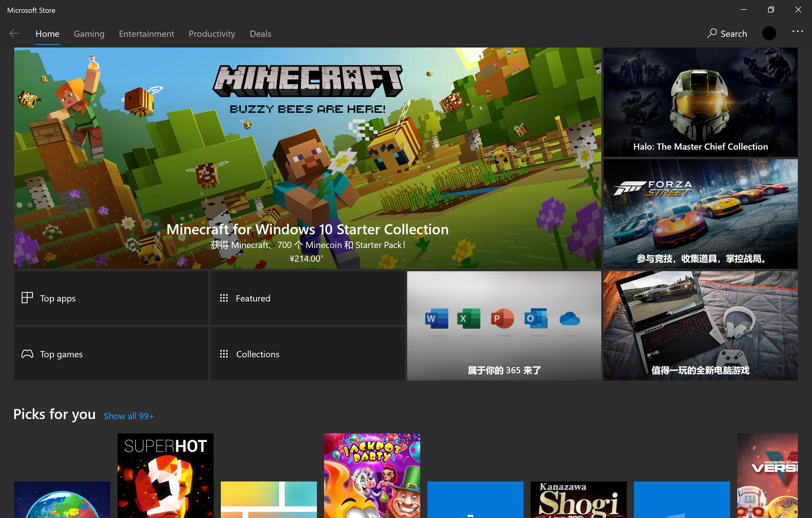Open the new PC games laptop tile
This screenshot has height=518, width=812.
coord(700,326)
